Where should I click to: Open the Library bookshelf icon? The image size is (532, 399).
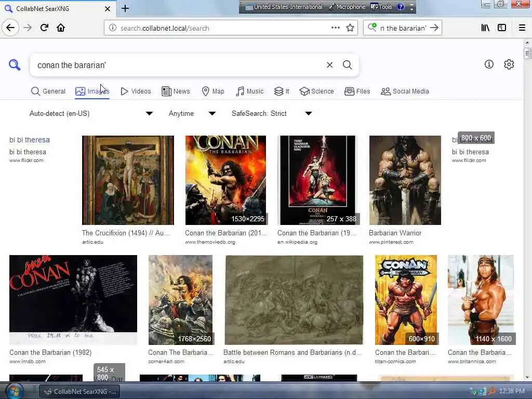point(485,28)
